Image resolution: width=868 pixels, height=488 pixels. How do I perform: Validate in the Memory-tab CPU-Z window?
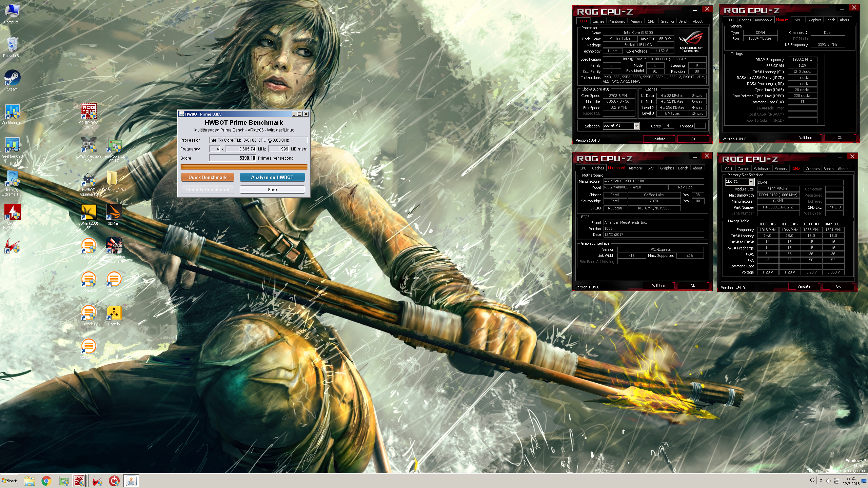[x=806, y=138]
